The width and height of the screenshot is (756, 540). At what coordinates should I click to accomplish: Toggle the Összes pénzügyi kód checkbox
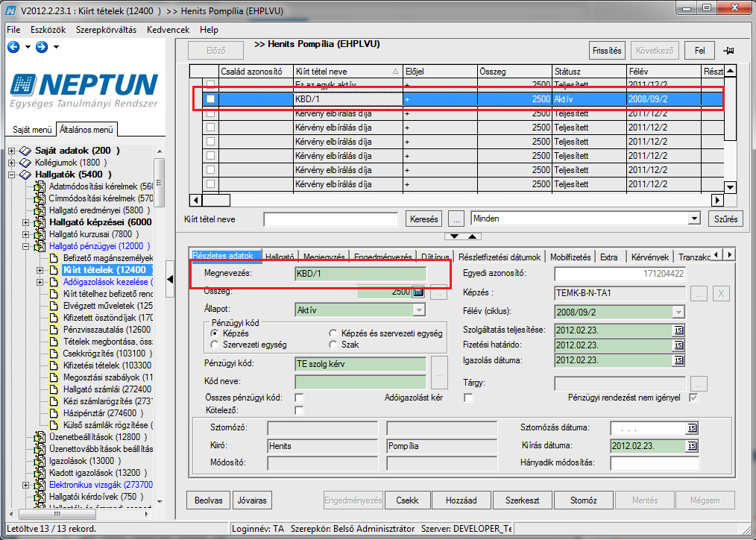[300, 398]
